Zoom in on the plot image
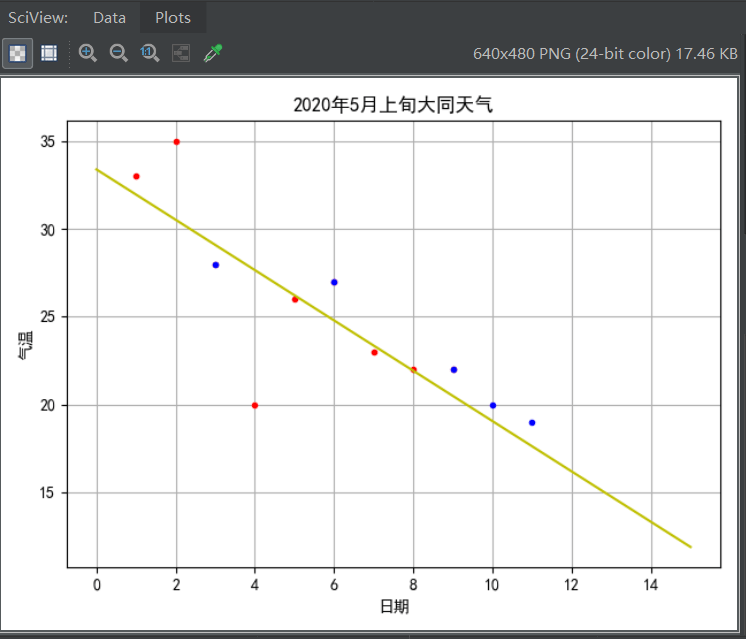The height and width of the screenshot is (639, 746). 88,53
